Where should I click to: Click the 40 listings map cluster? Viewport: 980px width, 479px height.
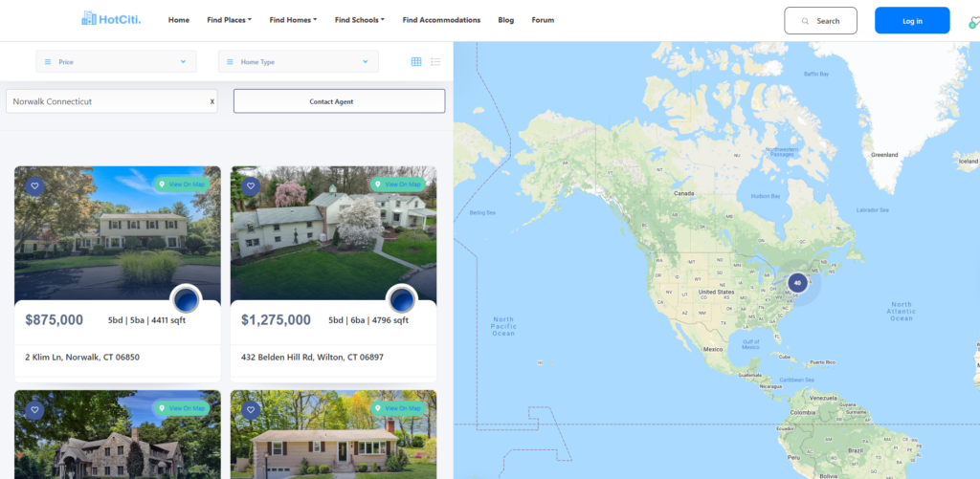(x=797, y=283)
